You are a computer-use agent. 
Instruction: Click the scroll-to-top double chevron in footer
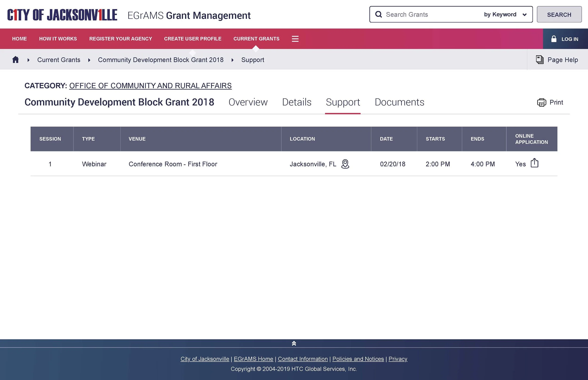[294, 344]
